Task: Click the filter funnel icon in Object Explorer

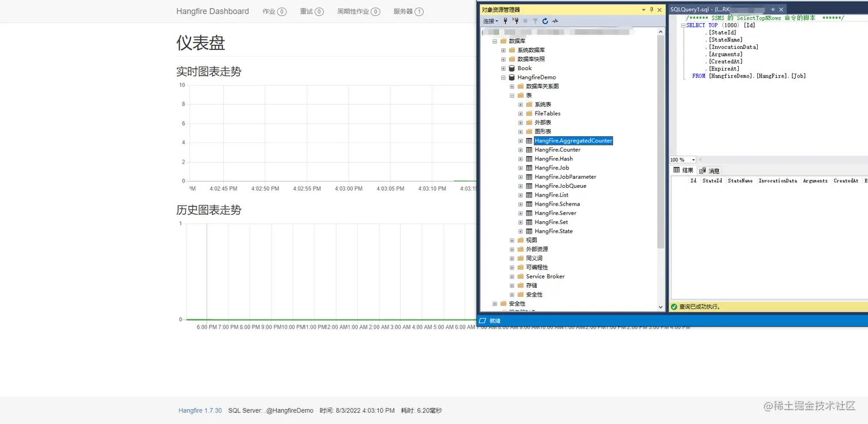Action: click(x=535, y=21)
